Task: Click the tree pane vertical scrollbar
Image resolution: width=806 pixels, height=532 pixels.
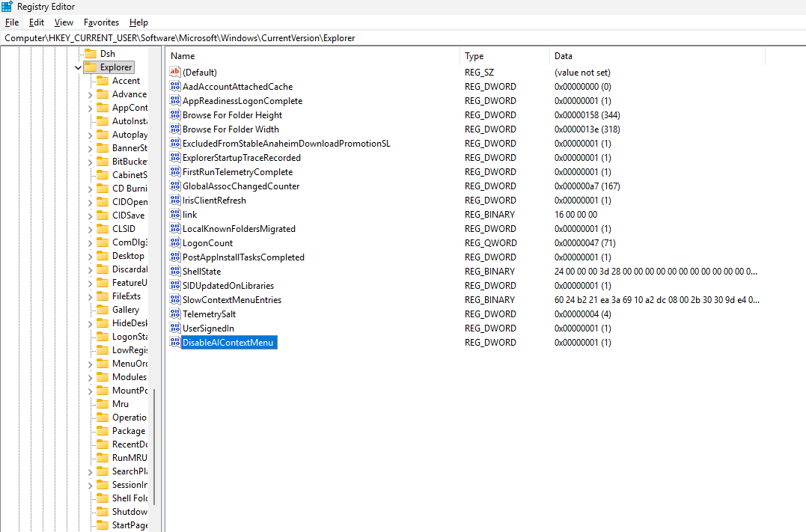Action: coord(155,449)
